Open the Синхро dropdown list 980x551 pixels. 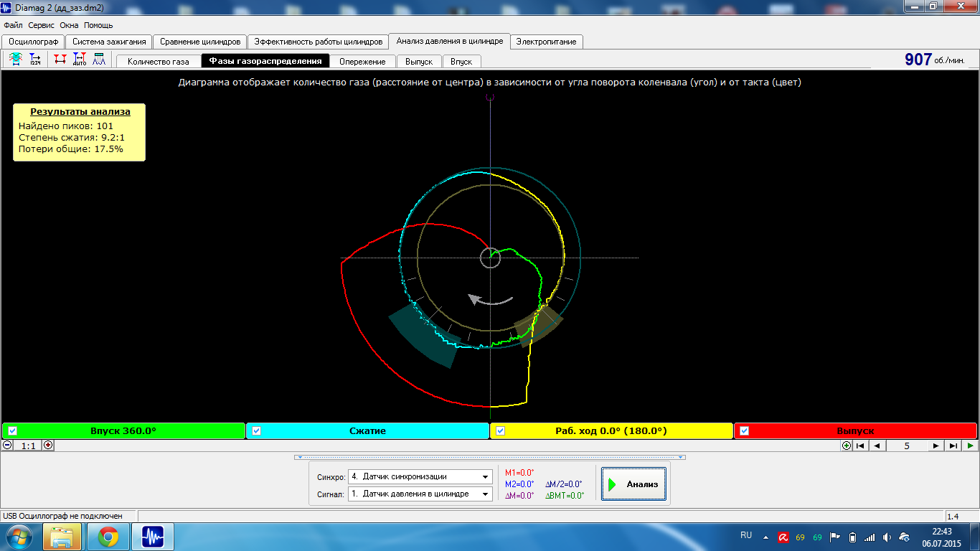[486, 476]
